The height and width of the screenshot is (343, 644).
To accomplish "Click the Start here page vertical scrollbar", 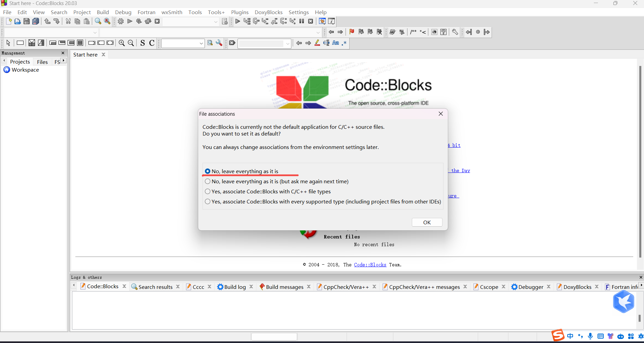I will point(640,161).
